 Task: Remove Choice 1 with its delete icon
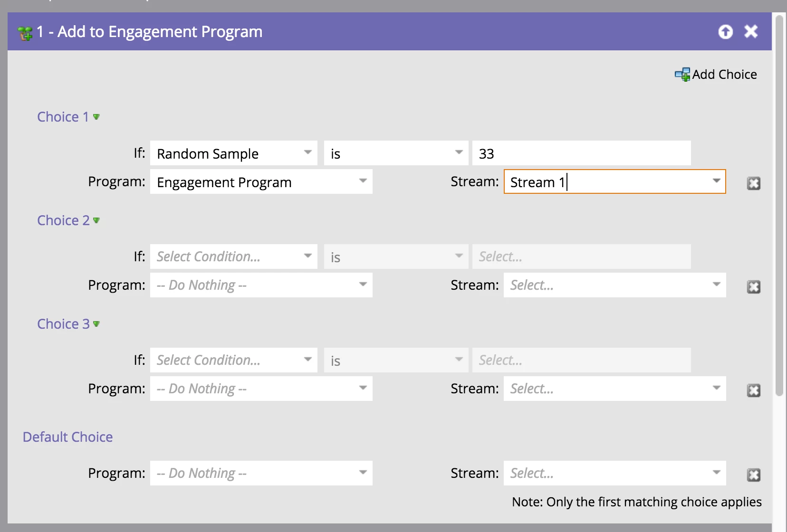click(x=754, y=183)
